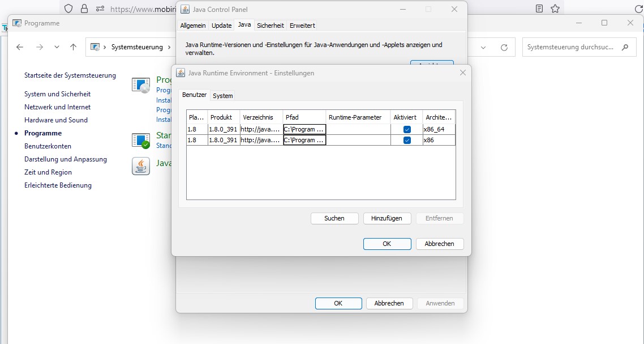
Task: Expand the recent locations dropdown chevron
Action: pos(57,47)
